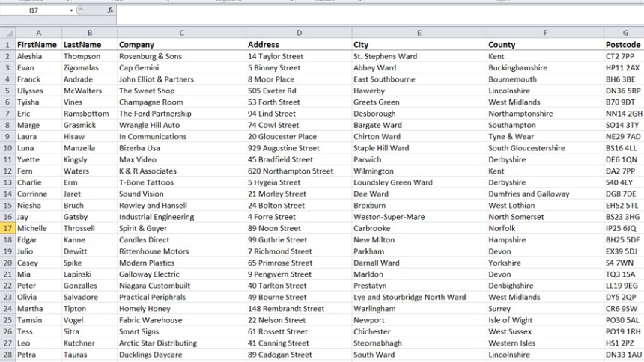This screenshot has height=362, width=644.
Task: Select cell containing Tamsin
Action: click(39, 321)
